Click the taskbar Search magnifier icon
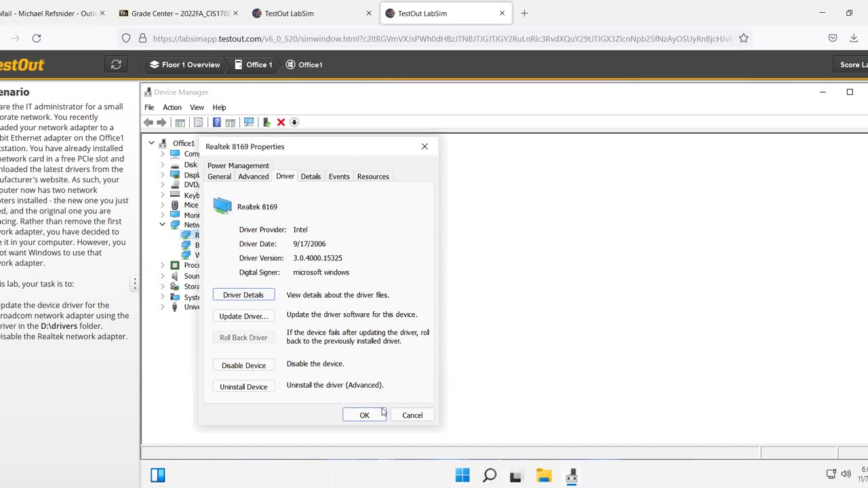 pyautogui.click(x=490, y=475)
